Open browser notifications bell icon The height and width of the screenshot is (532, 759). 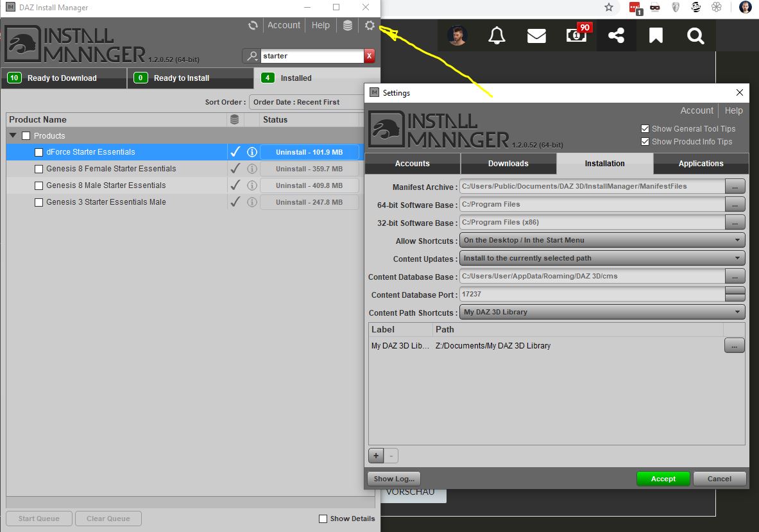coord(497,35)
